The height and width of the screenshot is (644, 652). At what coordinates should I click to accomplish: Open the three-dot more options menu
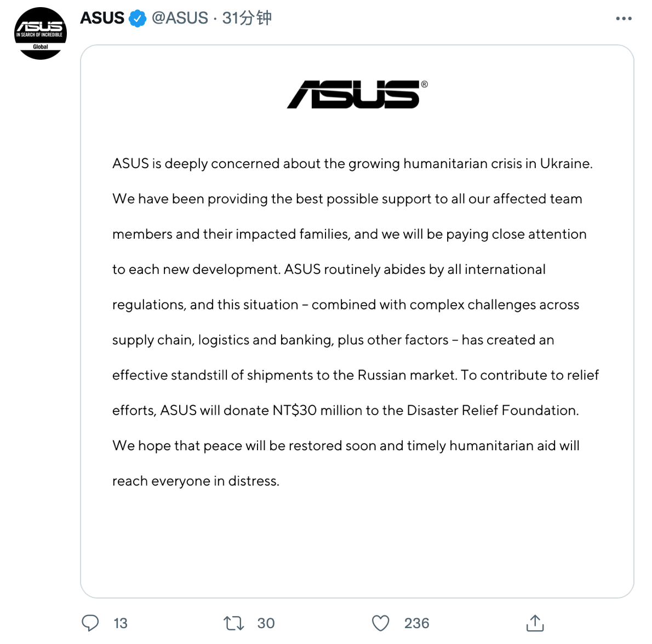624,18
